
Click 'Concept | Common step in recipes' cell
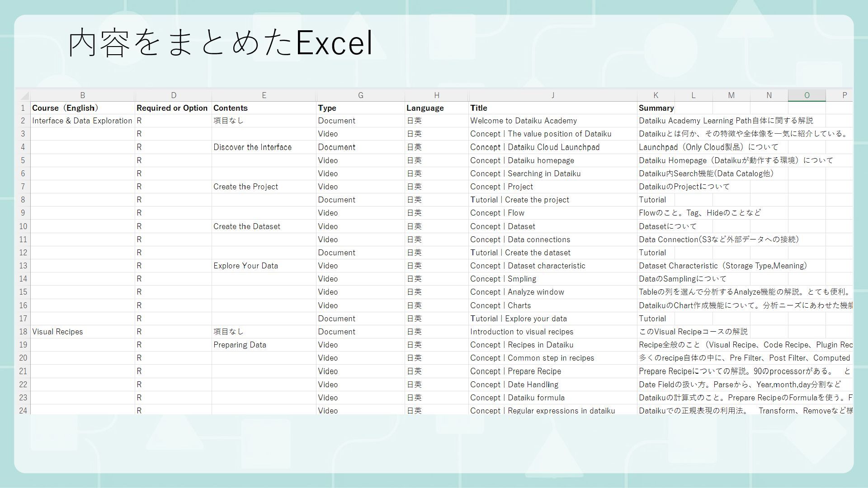553,358
